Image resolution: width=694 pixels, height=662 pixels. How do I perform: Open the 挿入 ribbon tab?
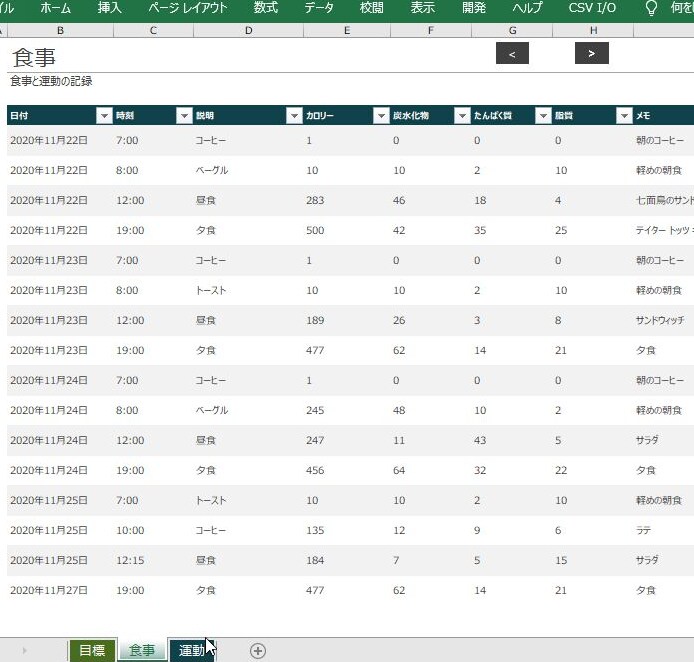click(109, 8)
